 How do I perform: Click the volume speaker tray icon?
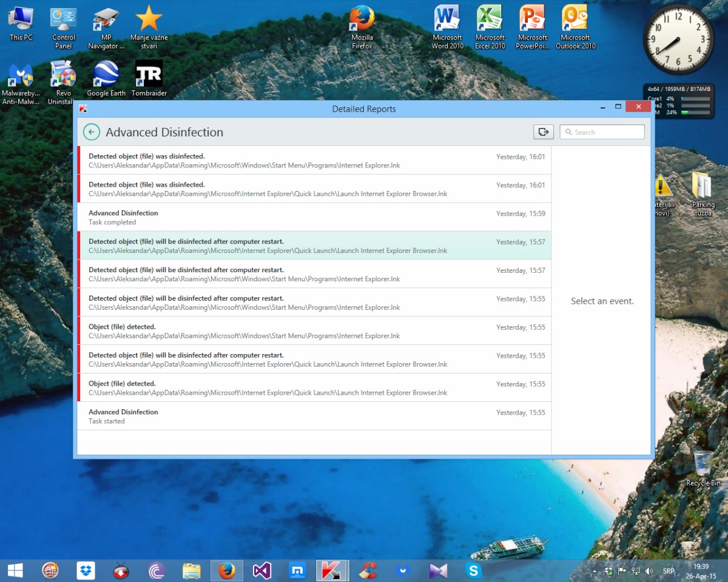click(x=649, y=571)
